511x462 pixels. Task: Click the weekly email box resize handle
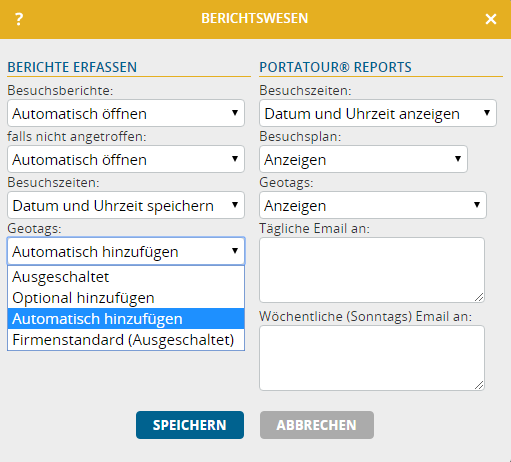tap(479, 385)
